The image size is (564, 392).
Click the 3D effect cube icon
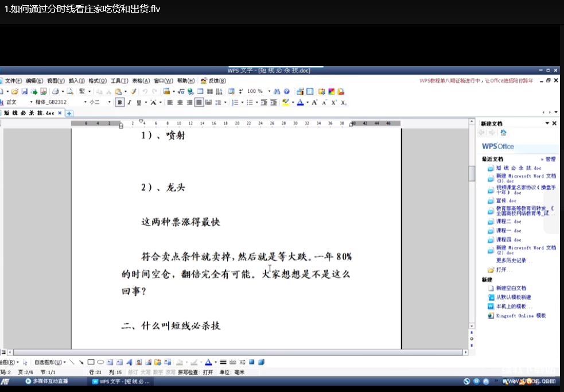coord(262,362)
